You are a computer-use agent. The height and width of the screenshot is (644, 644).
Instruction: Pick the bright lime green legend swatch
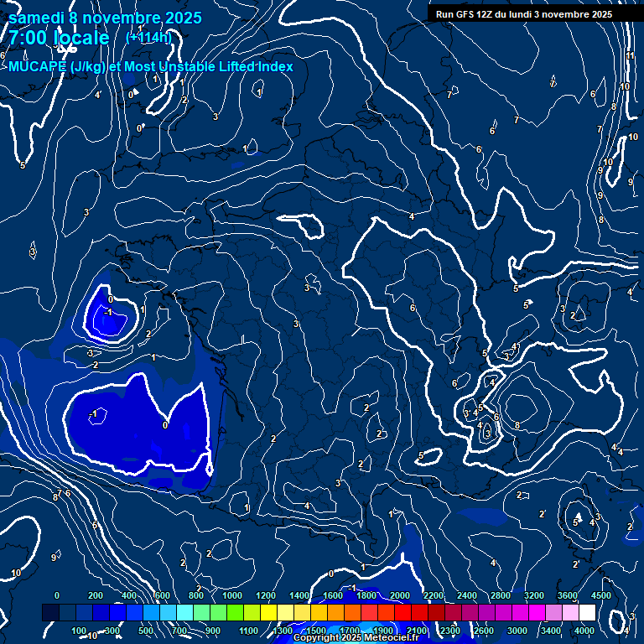coord(236,612)
